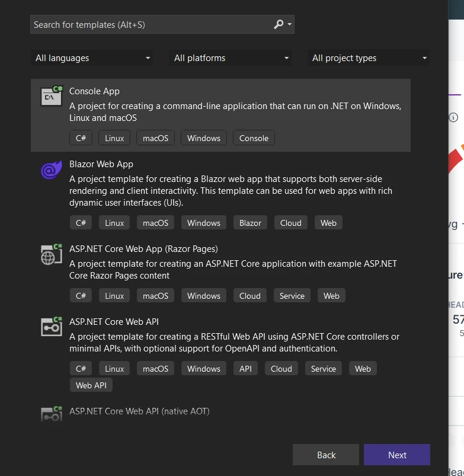Click the Console tag under Console App
Viewport: 464px width, 476px height.
click(x=254, y=138)
